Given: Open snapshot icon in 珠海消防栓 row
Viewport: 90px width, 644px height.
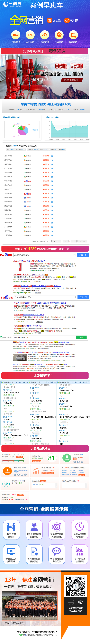Looking at the screenshot, I should tap(52, 214).
